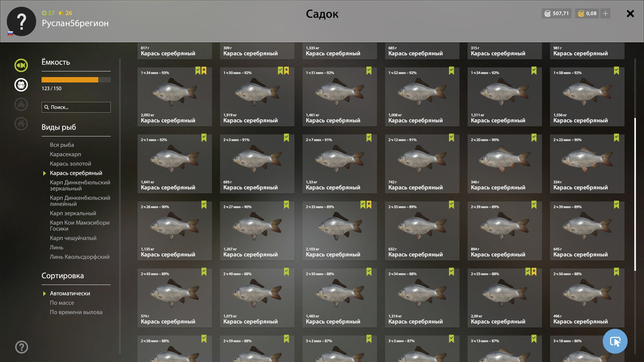
Task: Select automatic sorting option Автоматически
Action: 70,293
